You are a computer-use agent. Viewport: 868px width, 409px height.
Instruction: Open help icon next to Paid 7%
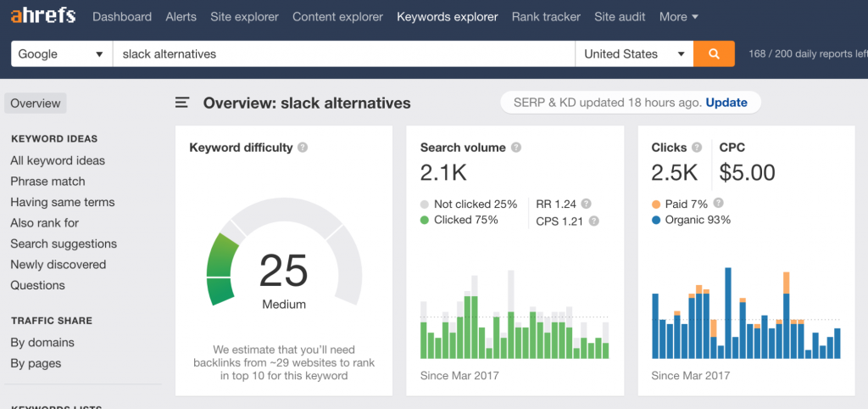[719, 203]
